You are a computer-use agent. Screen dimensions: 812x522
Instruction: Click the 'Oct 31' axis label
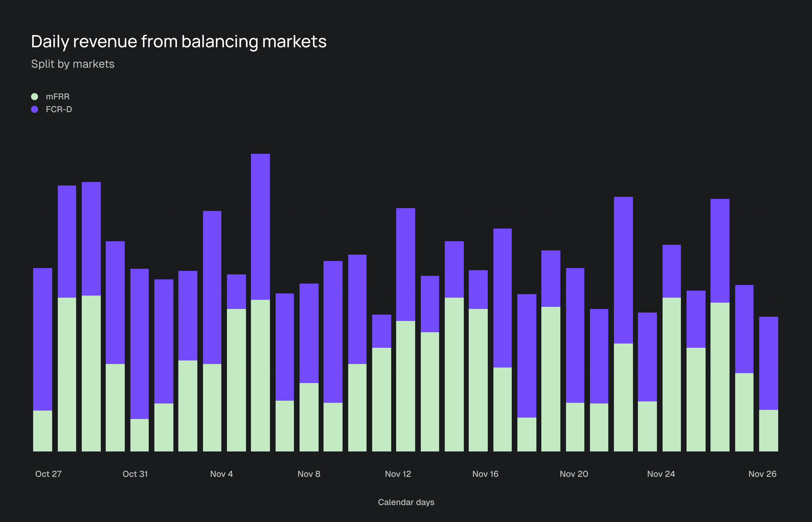point(135,474)
